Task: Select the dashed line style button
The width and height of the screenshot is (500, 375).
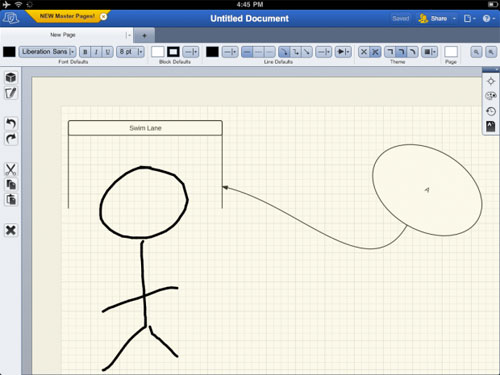Action: pyautogui.click(x=258, y=52)
